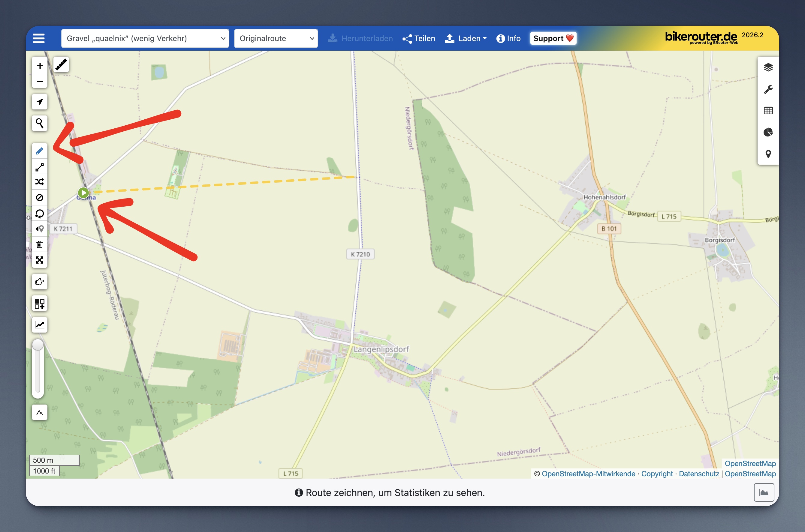
Task: Open the ruler measure distance tool
Action: 61,64
